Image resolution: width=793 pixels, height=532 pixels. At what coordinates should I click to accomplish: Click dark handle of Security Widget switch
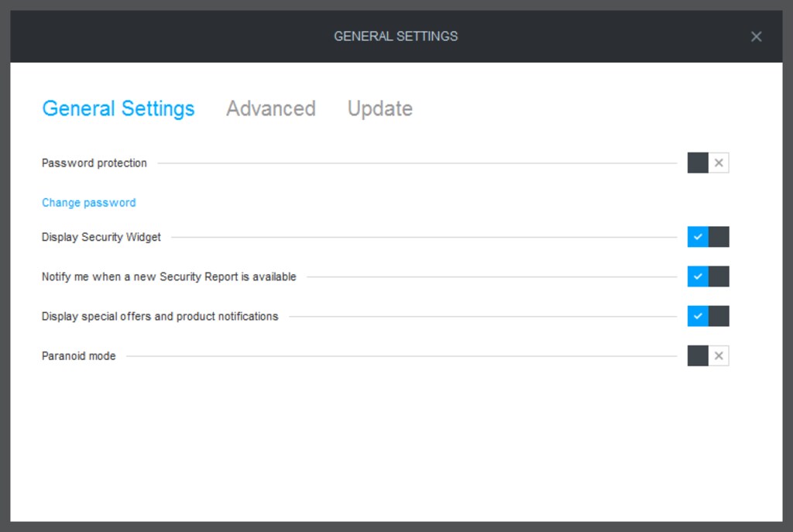pos(719,237)
